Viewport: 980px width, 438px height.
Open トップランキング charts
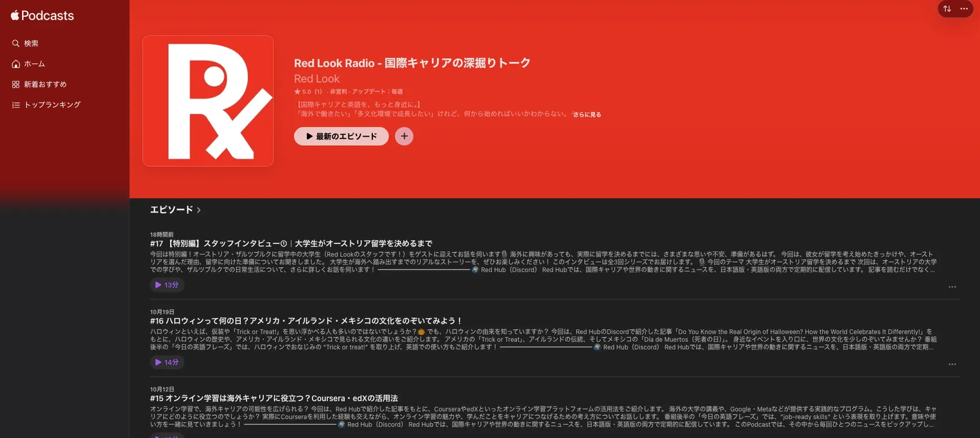[x=52, y=105]
